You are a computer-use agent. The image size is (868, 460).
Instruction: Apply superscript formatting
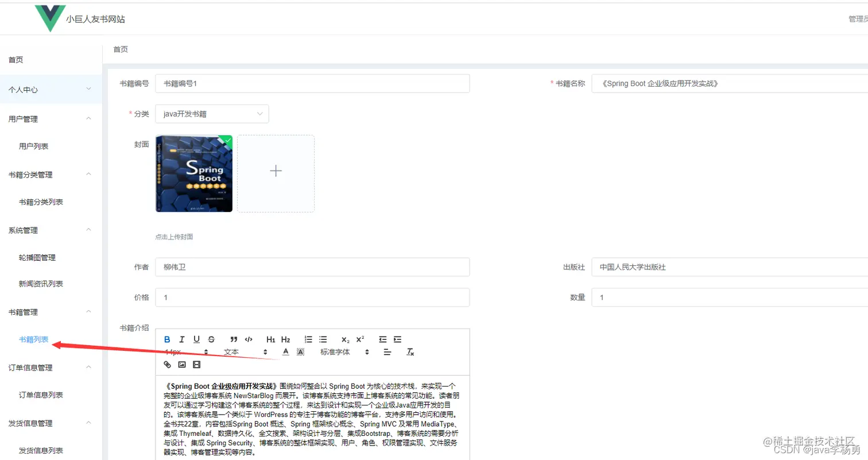click(360, 339)
